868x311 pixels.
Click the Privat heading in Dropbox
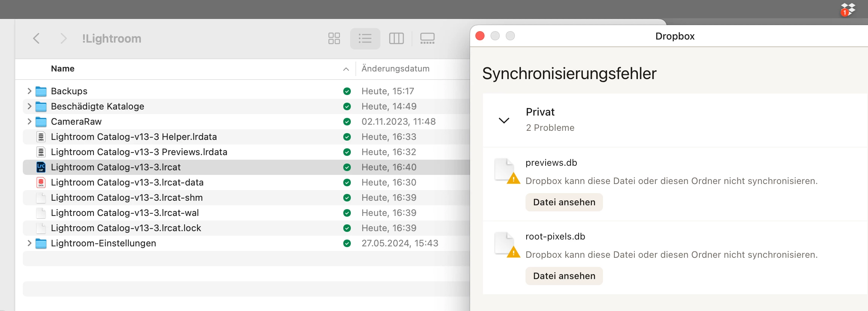click(540, 112)
